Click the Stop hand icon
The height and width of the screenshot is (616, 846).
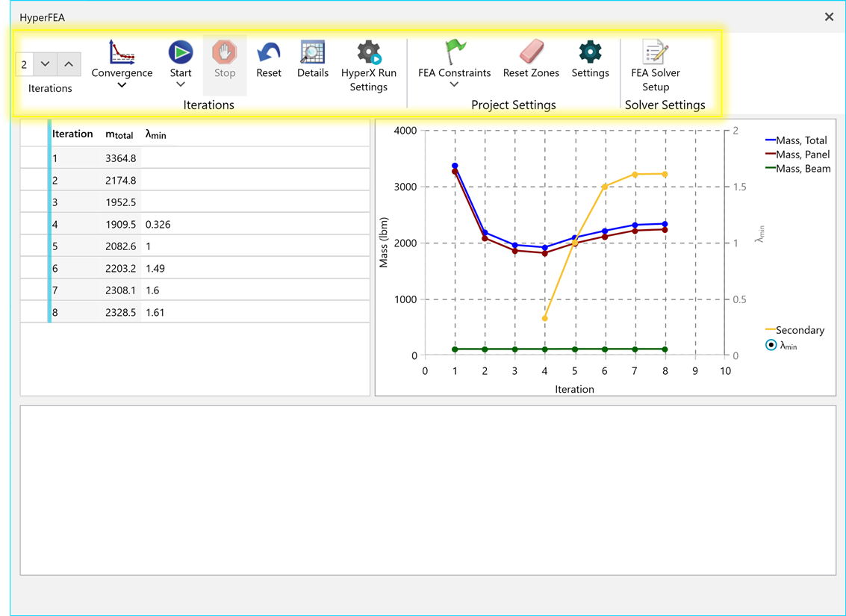pyautogui.click(x=225, y=52)
